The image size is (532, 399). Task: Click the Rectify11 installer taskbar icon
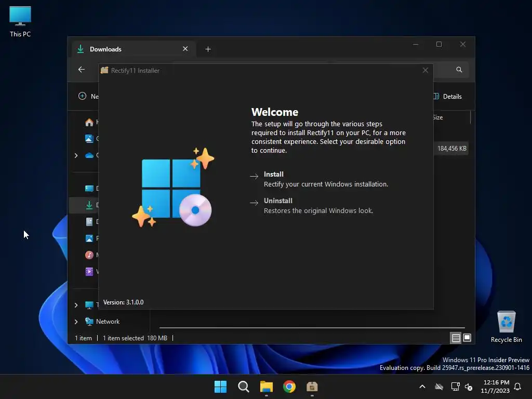click(312, 387)
